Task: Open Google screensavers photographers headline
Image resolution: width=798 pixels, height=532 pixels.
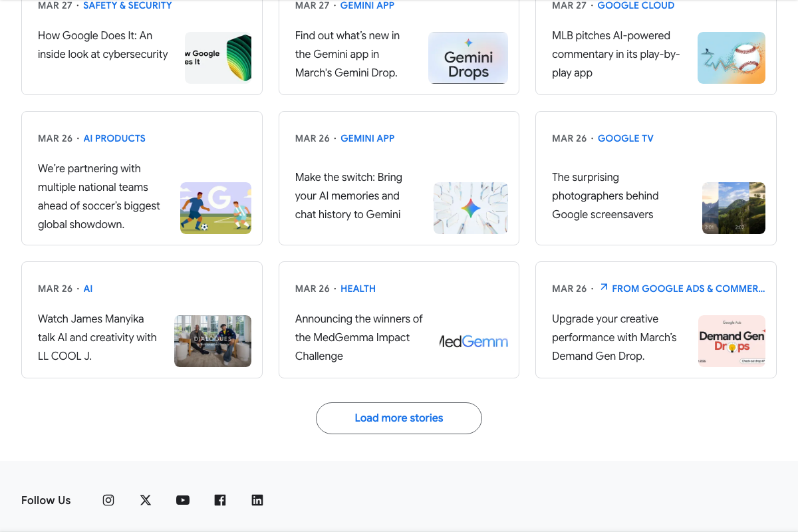Action: pos(605,196)
